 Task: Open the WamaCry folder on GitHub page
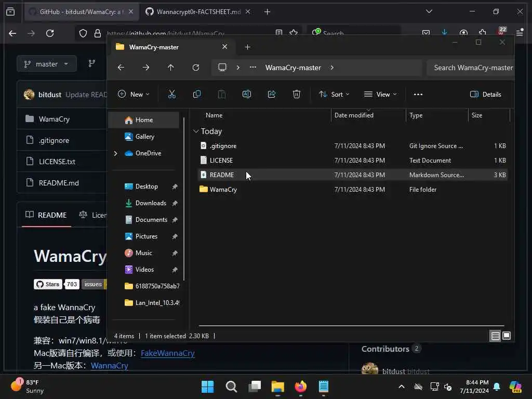tap(54, 119)
